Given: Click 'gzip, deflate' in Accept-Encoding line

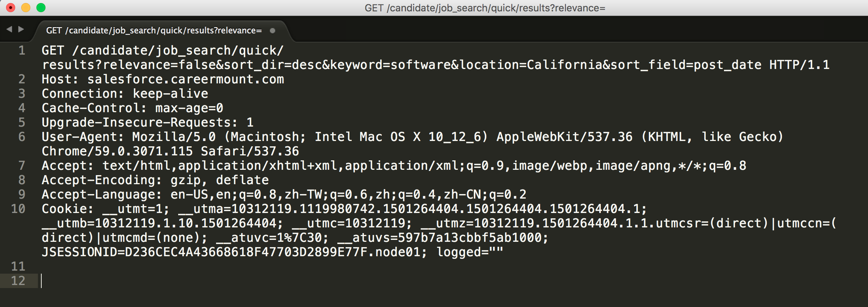Looking at the screenshot, I should coord(219,180).
